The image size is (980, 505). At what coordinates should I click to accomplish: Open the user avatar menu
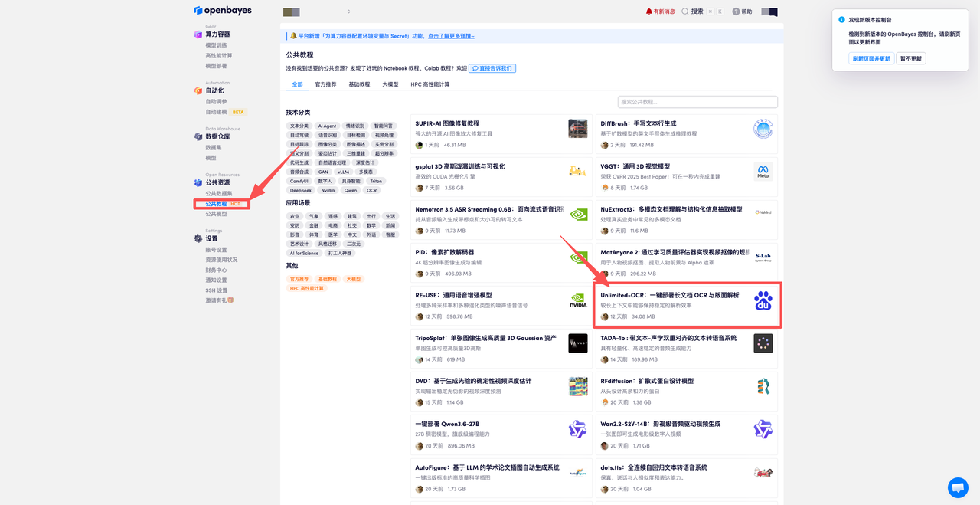click(769, 11)
